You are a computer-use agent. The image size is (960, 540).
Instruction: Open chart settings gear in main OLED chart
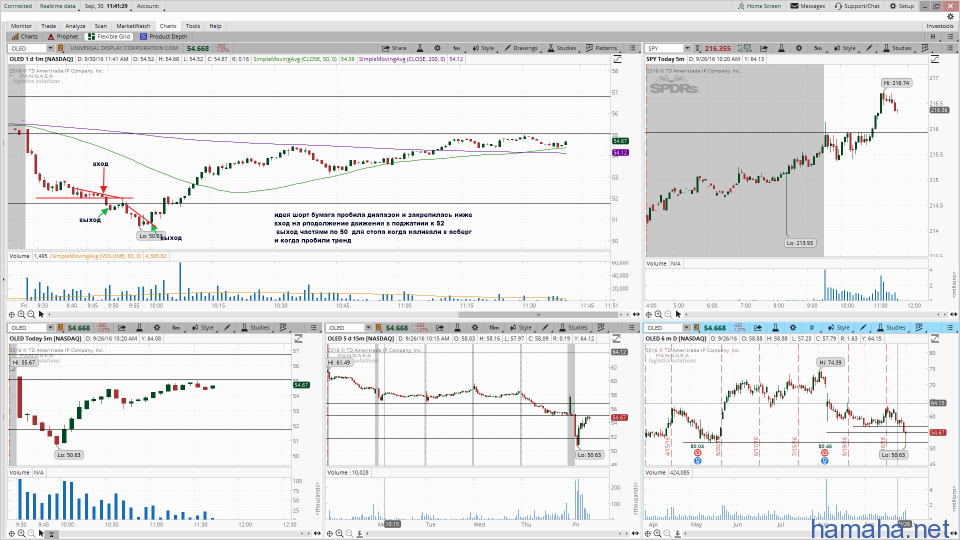pyautogui.click(x=437, y=48)
